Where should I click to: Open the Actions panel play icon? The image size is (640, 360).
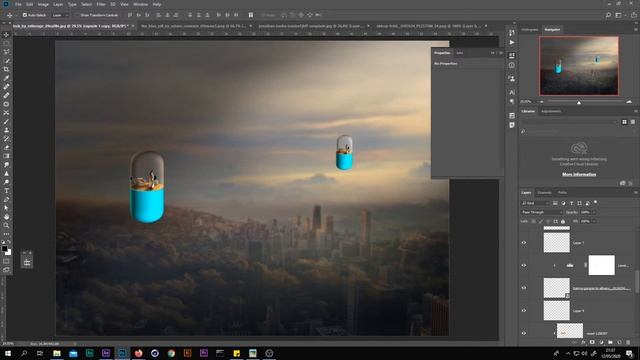coord(512,42)
